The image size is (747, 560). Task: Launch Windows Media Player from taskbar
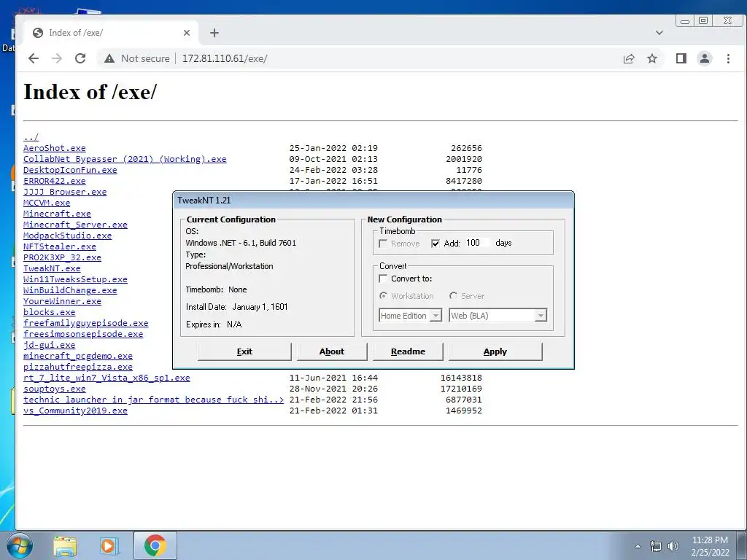click(x=109, y=546)
